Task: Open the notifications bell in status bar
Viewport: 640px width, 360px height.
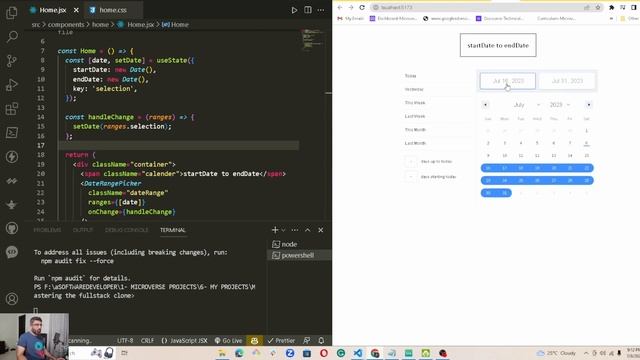Action: 321,340
